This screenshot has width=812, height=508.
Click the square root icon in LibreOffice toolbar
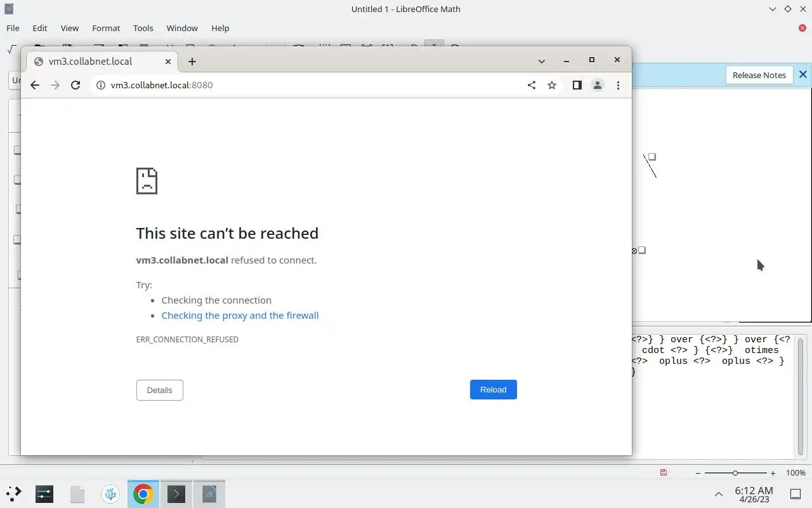click(12, 49)
